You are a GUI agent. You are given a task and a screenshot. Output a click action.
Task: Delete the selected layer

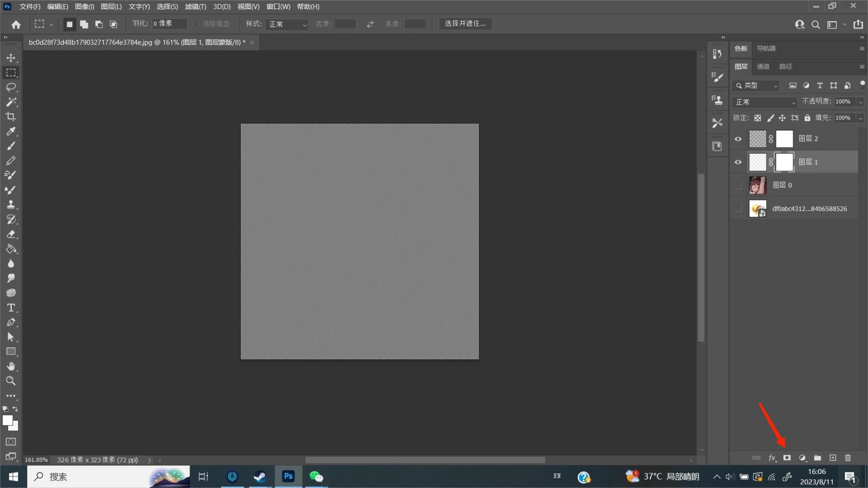pos(848,458)
